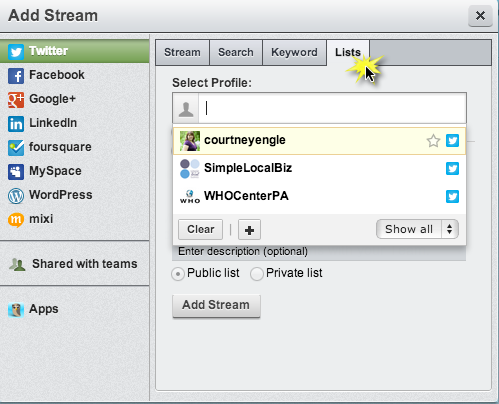
Task: Click the WHOCenterPA logo avatar
Action: 190,196
